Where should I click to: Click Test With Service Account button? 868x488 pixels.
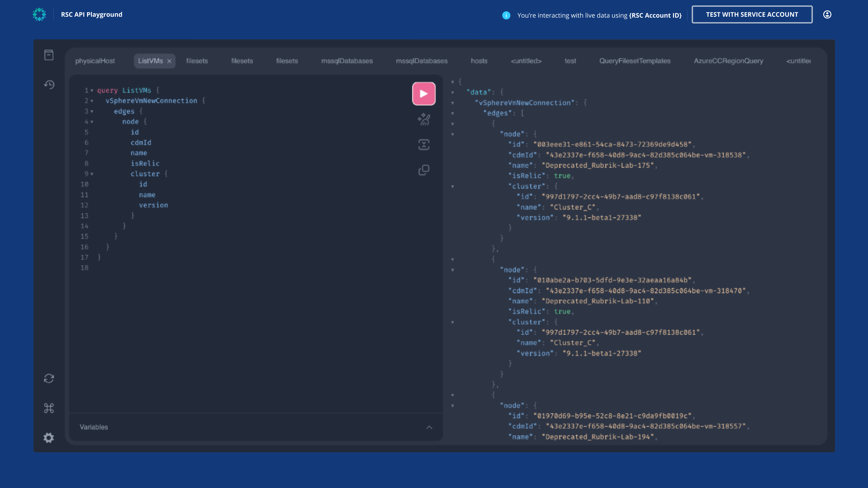[752, 14]
